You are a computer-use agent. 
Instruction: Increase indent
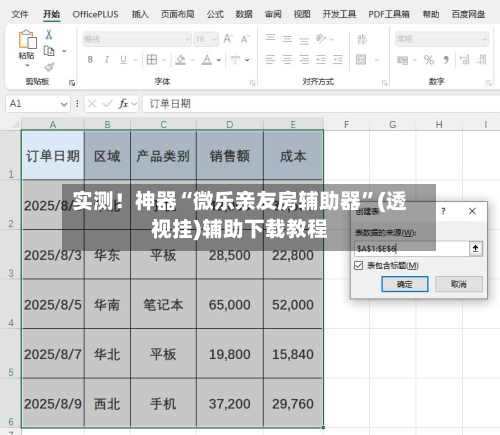337,60
